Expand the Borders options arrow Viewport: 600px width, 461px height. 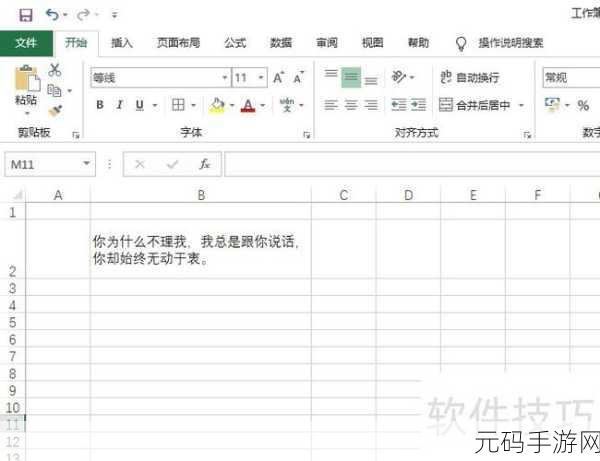coord(194,105)
